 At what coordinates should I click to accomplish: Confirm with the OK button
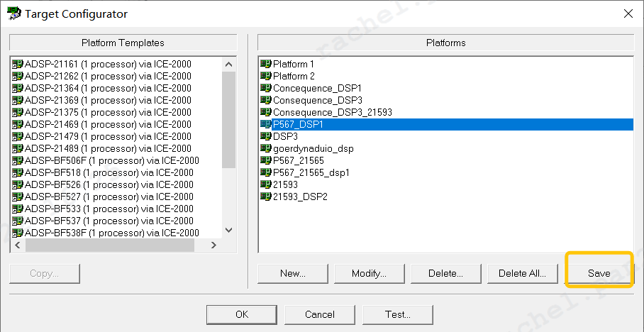point(242,314)
